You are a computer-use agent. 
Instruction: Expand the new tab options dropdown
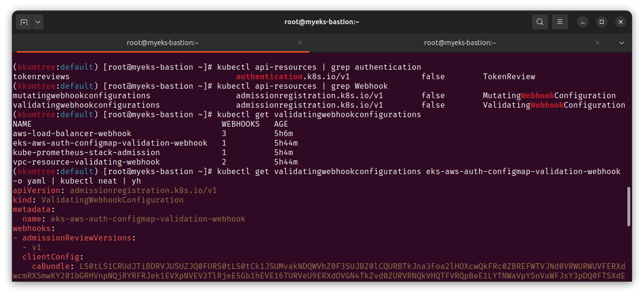[x=38, y=22]
